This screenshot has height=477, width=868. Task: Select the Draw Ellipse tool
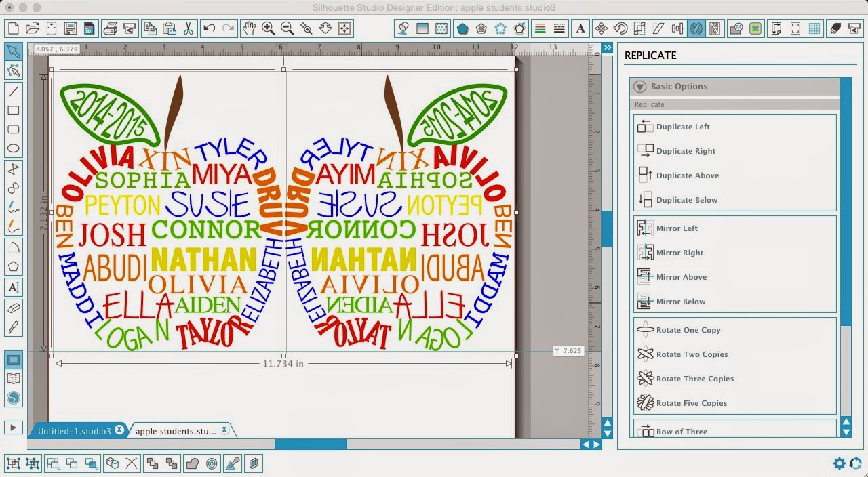(14, 148)
